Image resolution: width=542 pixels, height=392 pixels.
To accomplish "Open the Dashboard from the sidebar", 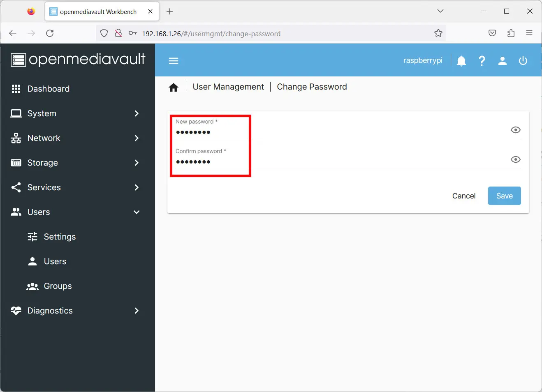I will click(48, 89).
